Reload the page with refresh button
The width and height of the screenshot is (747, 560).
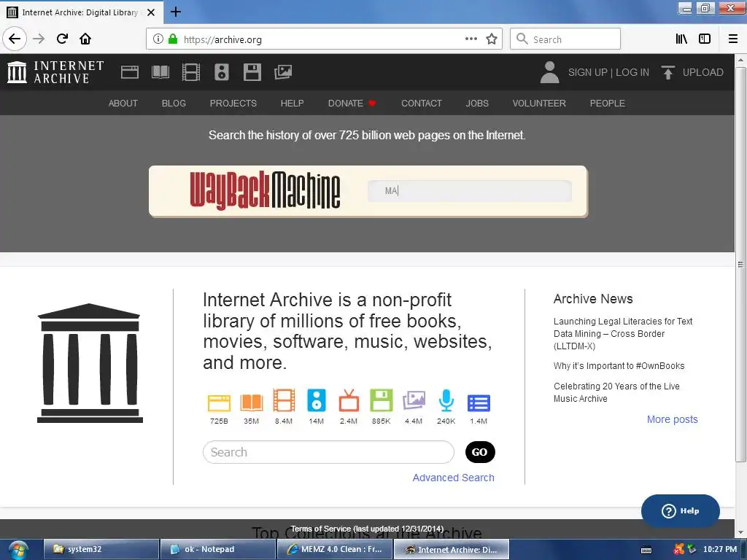(63, 39)
